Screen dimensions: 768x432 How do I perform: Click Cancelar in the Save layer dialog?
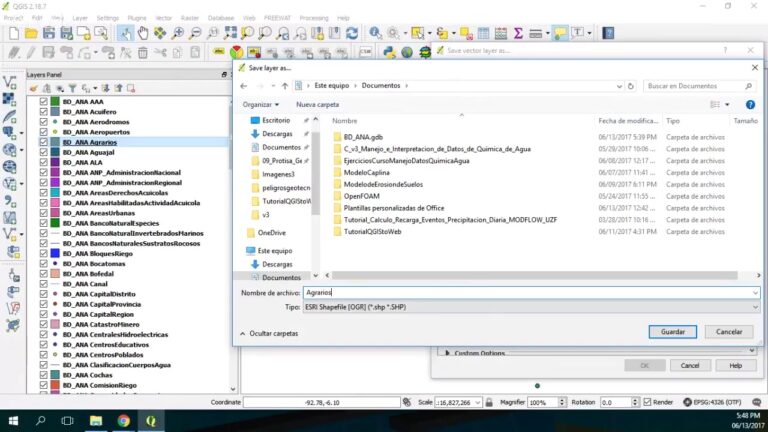click(x=729, y=332)
